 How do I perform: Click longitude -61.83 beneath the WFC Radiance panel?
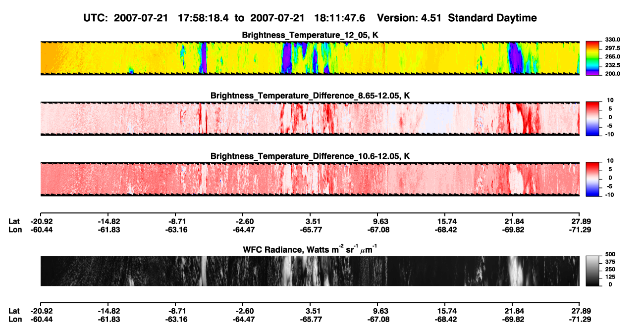click(x=109, y=319)
